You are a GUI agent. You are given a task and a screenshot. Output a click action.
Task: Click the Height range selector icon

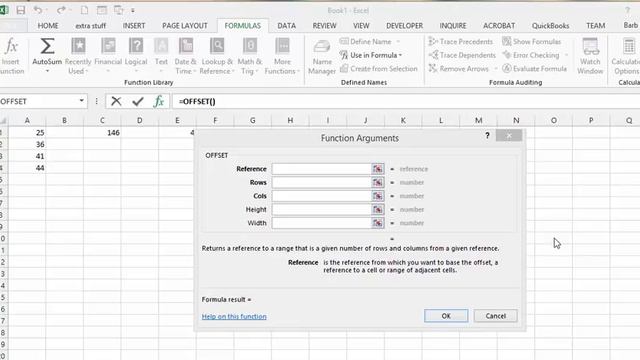click(378, 209)
